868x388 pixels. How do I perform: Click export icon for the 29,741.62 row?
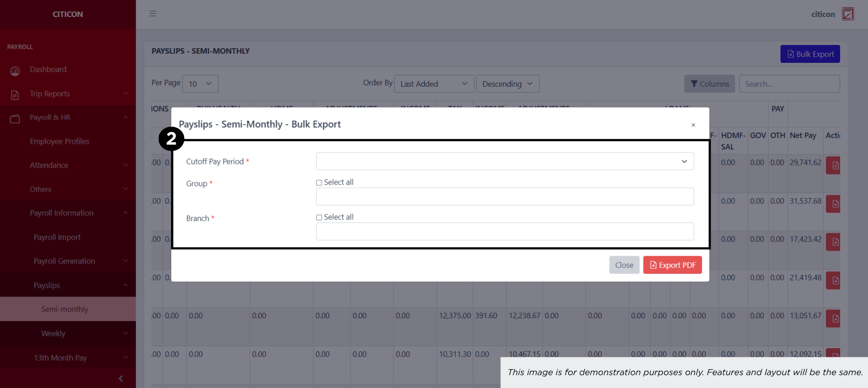point(835,165)
